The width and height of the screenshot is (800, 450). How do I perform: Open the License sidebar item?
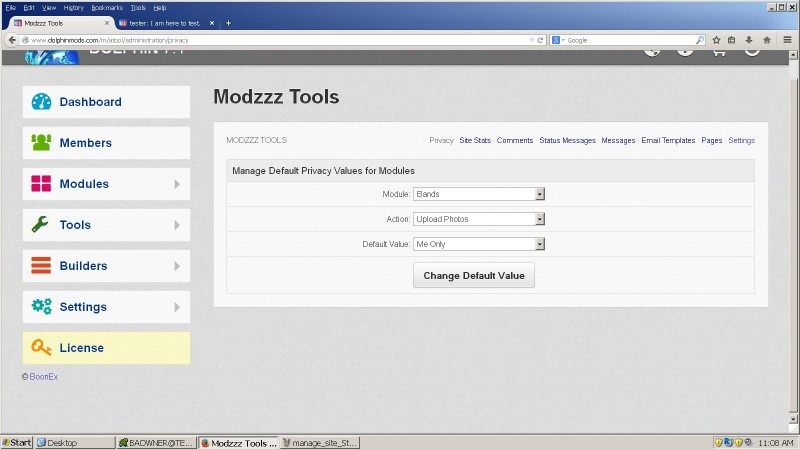point(106,348)
